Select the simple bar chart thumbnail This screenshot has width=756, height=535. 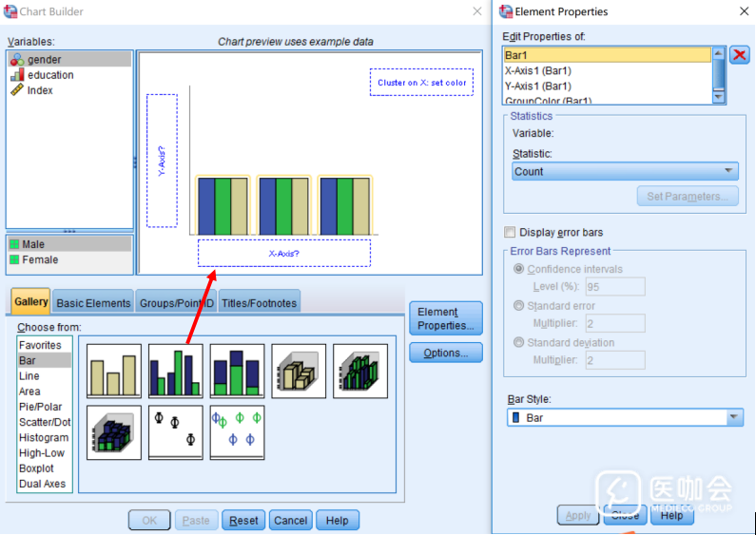click(113, 371)
